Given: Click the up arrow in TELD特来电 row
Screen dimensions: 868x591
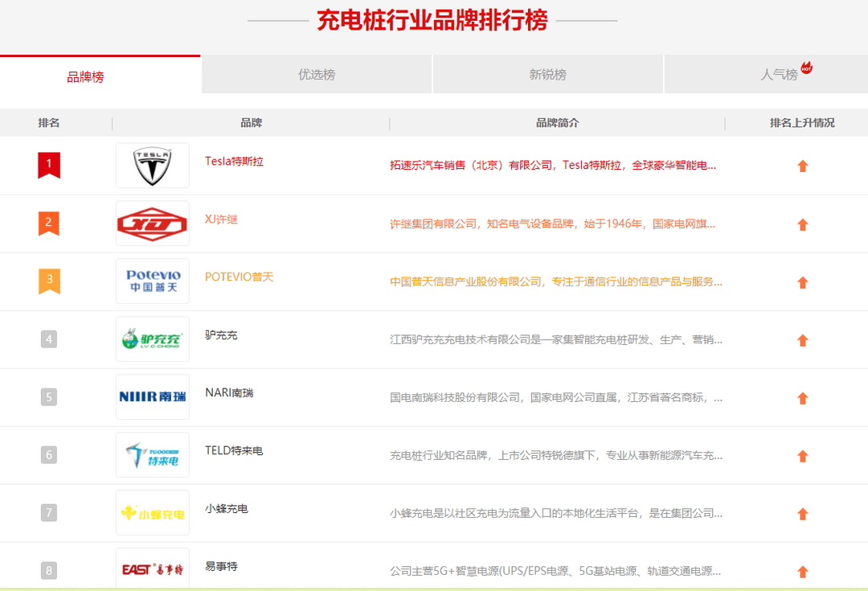Looking at the screenshot, I should click(803, 456).
